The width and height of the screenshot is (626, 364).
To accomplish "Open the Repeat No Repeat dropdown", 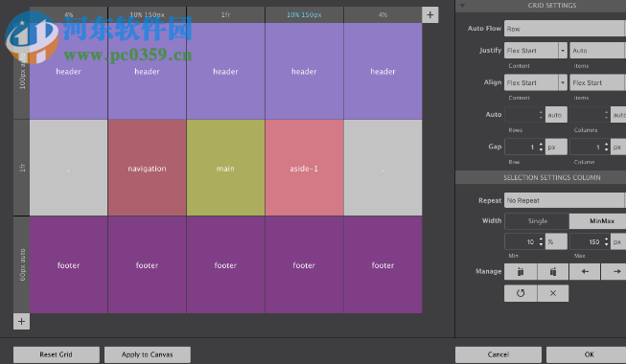I will 565,200.
